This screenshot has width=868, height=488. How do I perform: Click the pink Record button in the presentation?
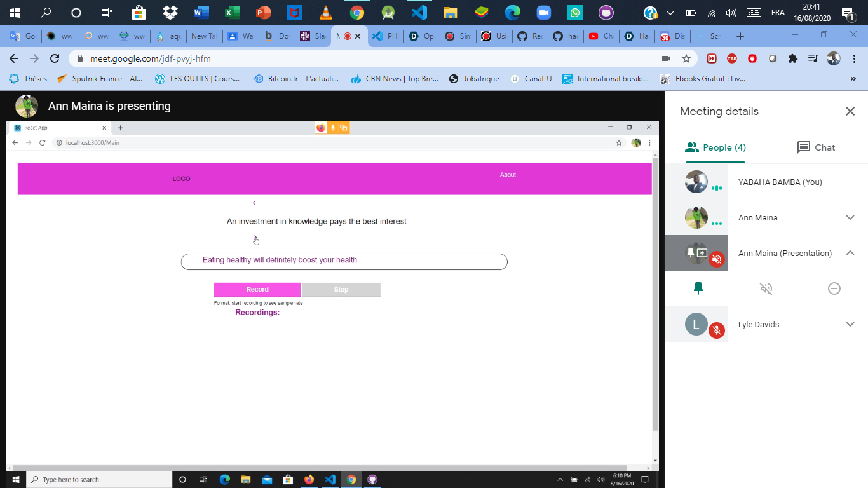[257, 290]
